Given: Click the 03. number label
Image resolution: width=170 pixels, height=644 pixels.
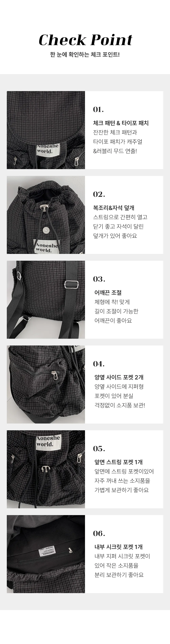Looking at the screenshot, I should (99, 279).
